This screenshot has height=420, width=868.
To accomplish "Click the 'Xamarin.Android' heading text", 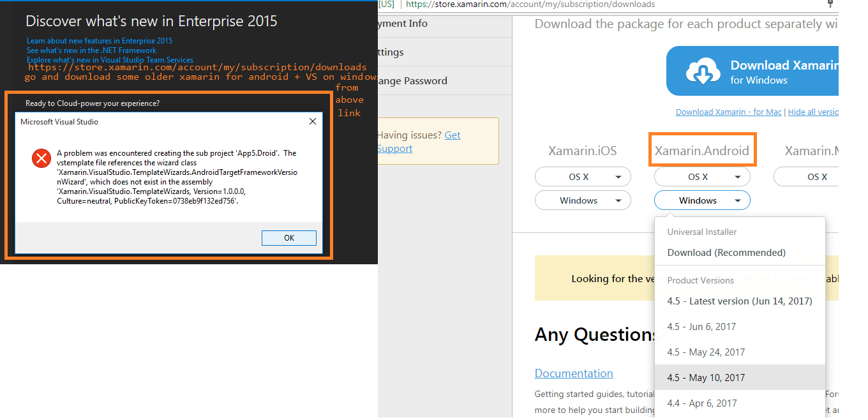I will 702,151.
